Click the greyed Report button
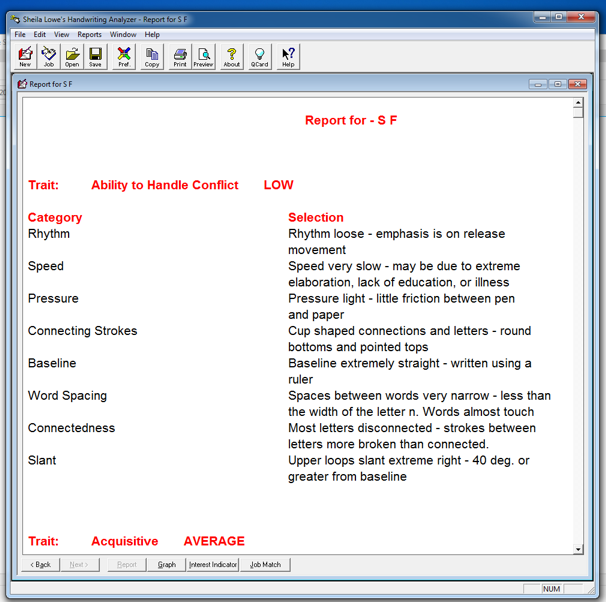 pyautogui.click(x=127, y=565)
